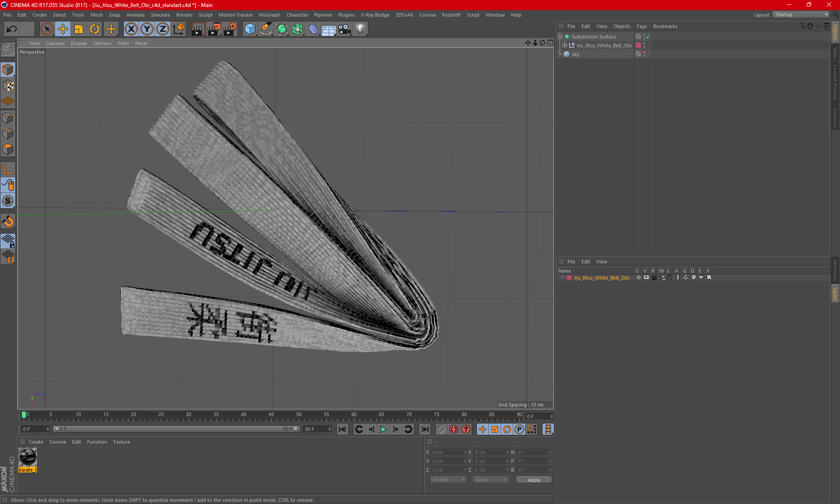Step end frame 90 F stepper
840x504 pixels.
click(x=329, y=429)
